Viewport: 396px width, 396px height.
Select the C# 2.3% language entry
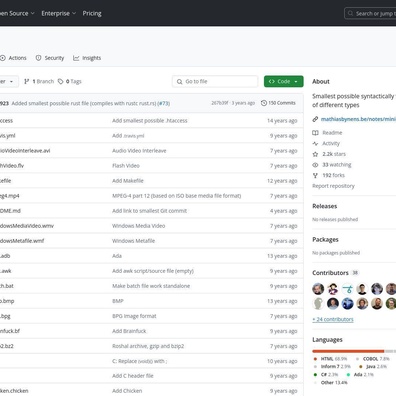[x=326, y=374]
